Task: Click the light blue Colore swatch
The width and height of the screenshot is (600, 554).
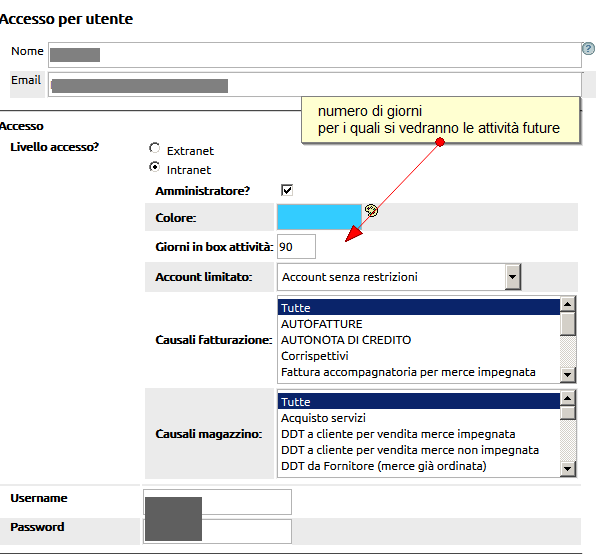Action: [318, 217]
